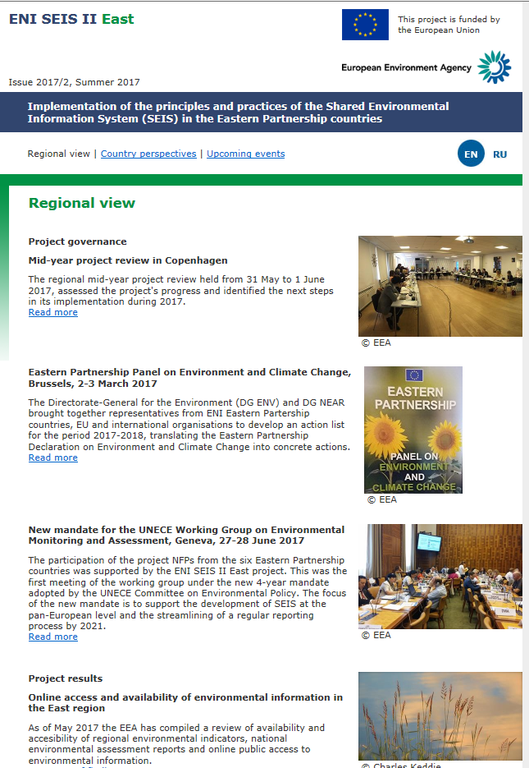Click the Project results subheading
Viewport: 529px width, 768px height.
click(x=66, y=678)
